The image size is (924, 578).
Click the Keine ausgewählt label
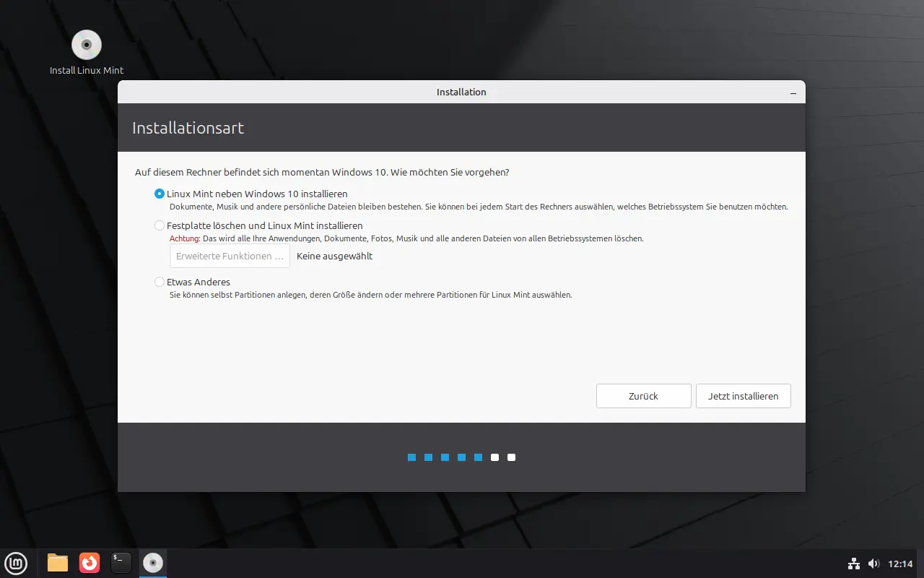[334, 256]
